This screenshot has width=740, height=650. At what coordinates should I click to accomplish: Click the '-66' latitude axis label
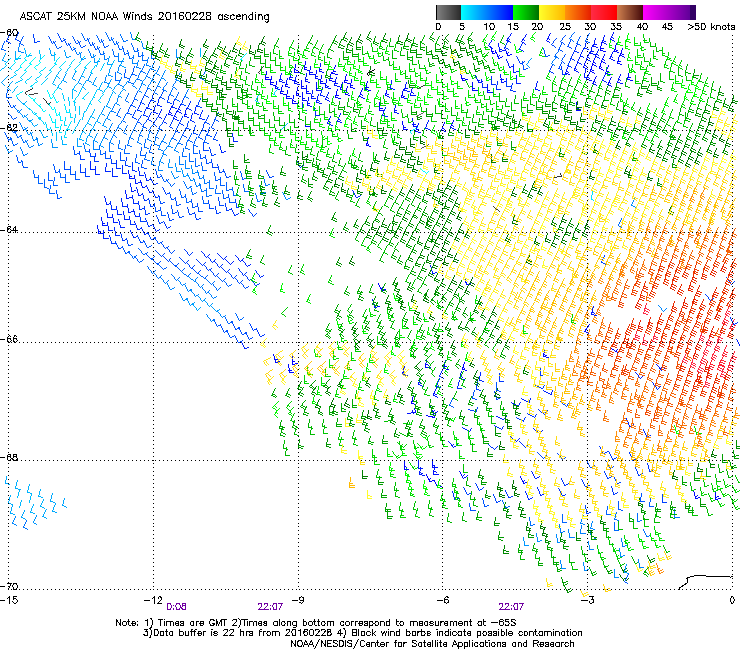[x=9, y=339]
